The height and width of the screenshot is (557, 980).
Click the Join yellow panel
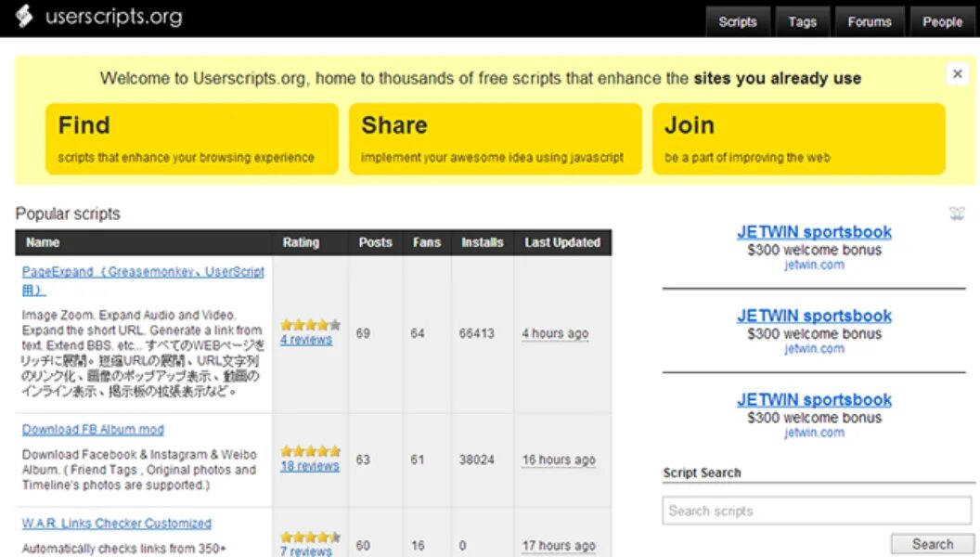pyautogui.click(x=798, y=139)
